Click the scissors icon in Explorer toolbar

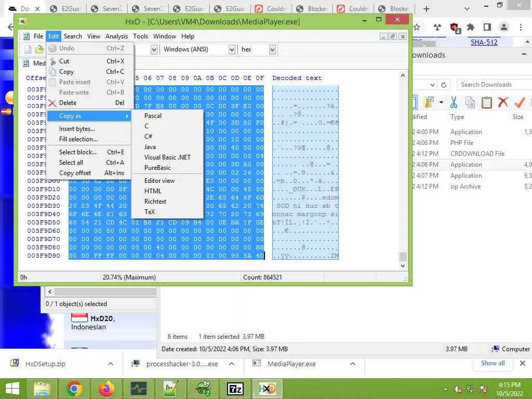(x=454, y=102)
